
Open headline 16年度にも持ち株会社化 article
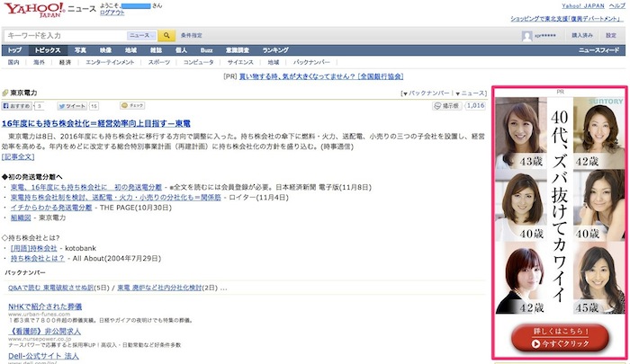(x=96, y=124)
